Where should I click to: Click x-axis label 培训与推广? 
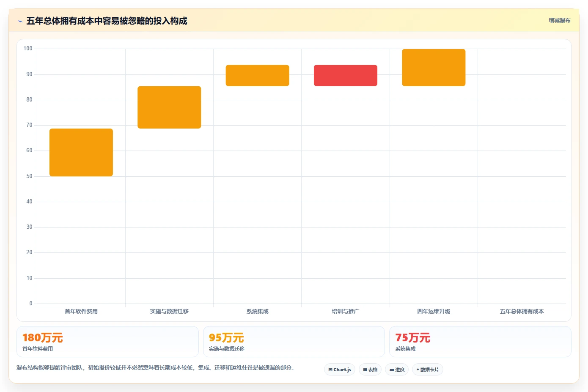click(x=346, y=311)
